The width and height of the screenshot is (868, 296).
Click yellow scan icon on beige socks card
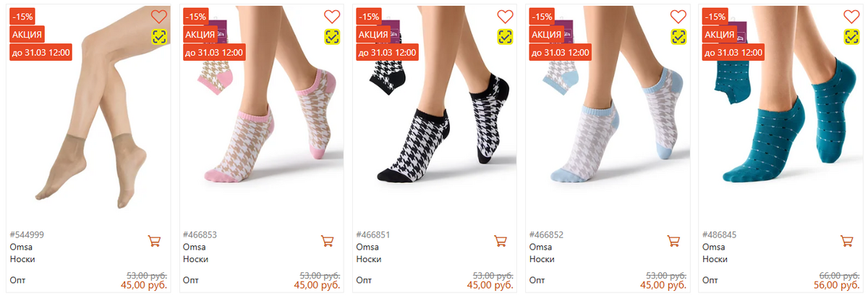pos(158,36)
